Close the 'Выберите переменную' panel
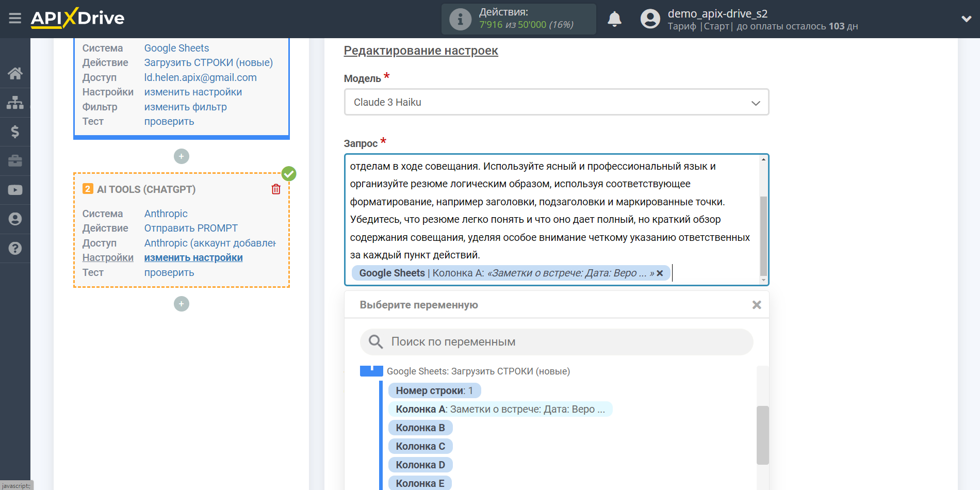The height and width of the screenshot is (490, 980). pyautogui.click(x=757, y=305)
